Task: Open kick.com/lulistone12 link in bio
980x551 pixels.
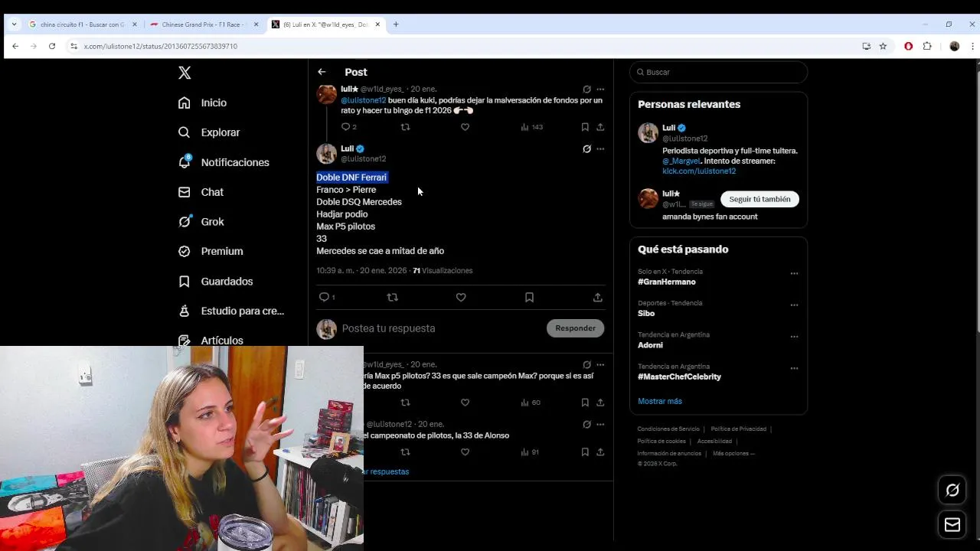Action: click(699, 171)
